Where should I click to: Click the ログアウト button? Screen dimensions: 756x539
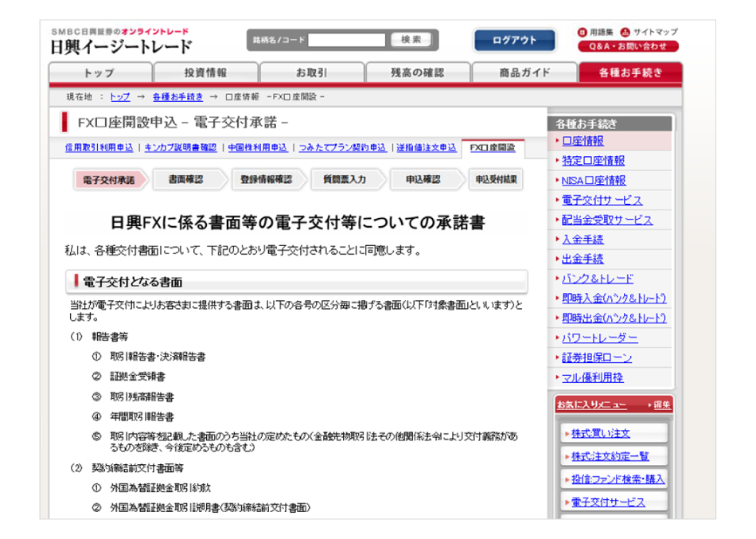coord(514,40)
